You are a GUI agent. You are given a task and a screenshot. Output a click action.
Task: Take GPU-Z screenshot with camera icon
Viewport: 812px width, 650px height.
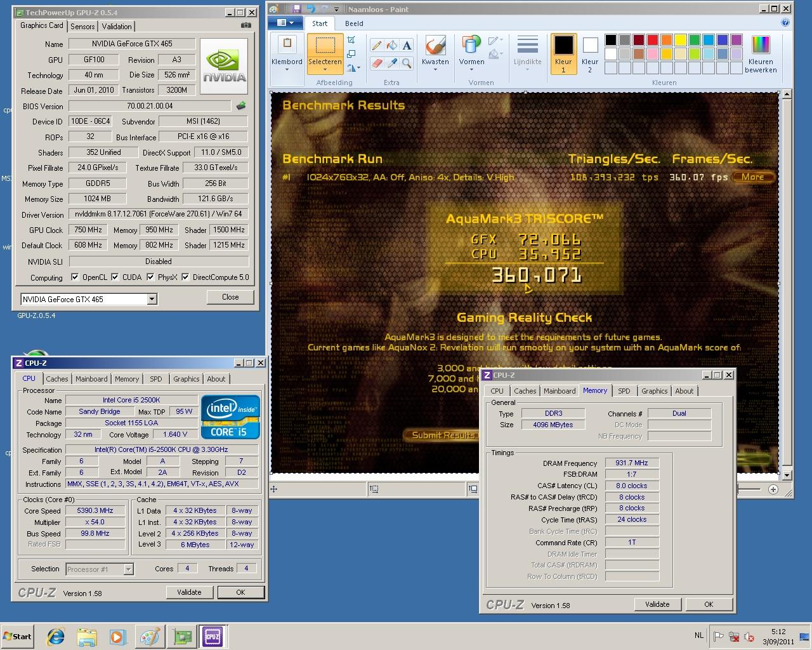click(x=246, y=26)
